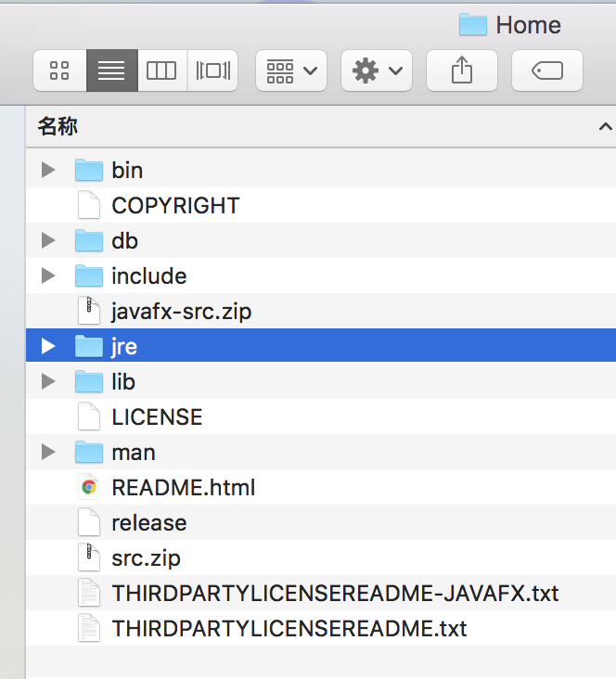Screen dimensions: 616x679
Task: Expand the lib folder disclosure triangle
Action: click(x=48, y=381)
